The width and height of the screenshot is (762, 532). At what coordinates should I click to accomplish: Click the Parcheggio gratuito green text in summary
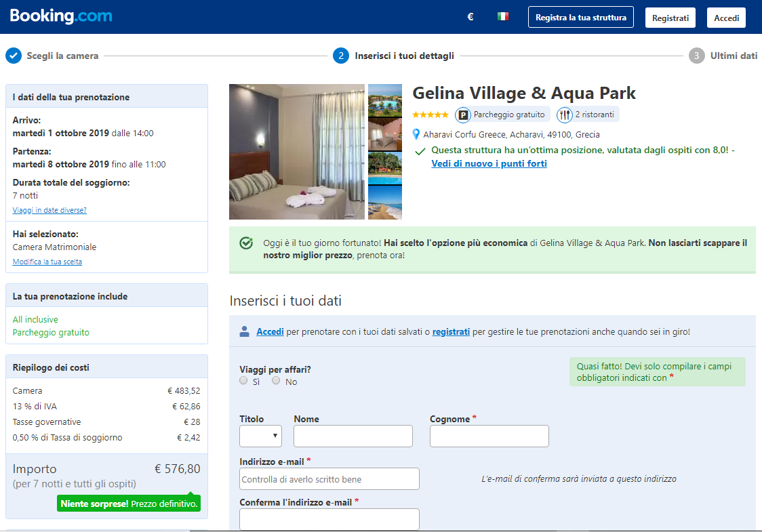tap(51, 333)
